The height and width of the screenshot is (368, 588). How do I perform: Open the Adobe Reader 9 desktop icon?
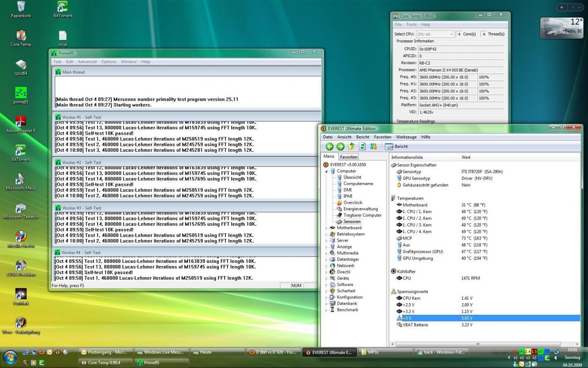[21, 124]
